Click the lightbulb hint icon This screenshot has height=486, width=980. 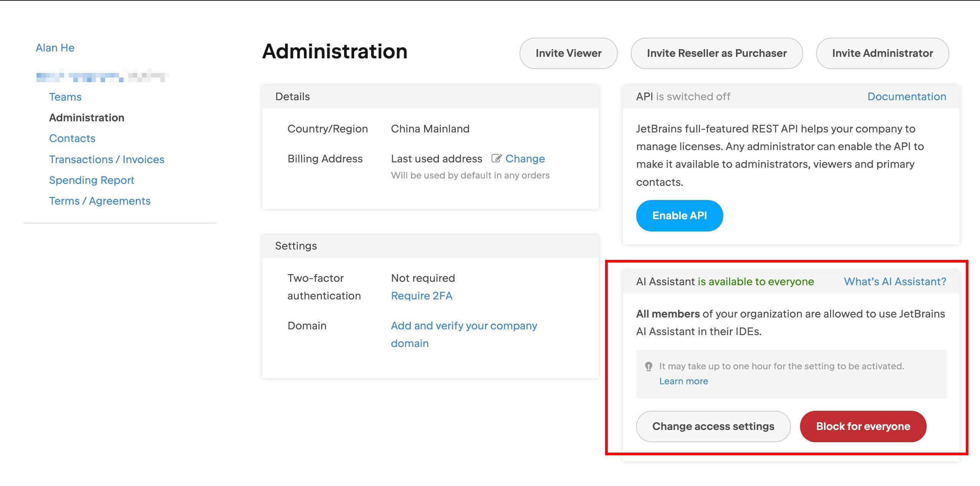[648, 366]
